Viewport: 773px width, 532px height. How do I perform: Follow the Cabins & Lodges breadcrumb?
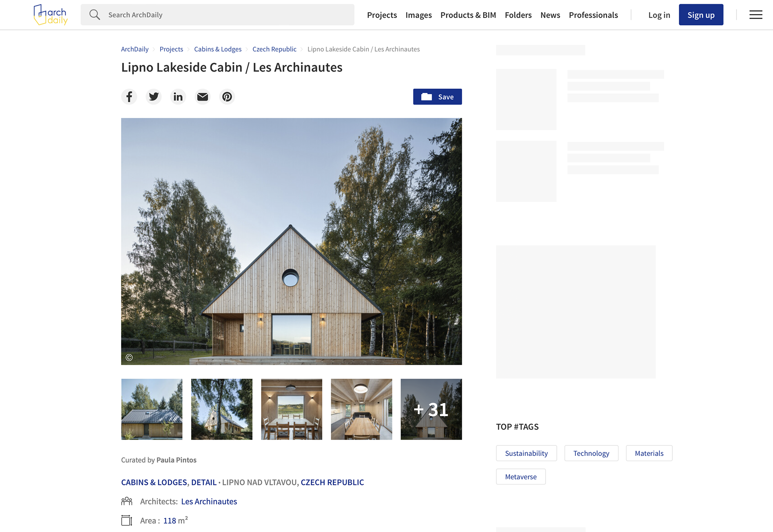218,49
